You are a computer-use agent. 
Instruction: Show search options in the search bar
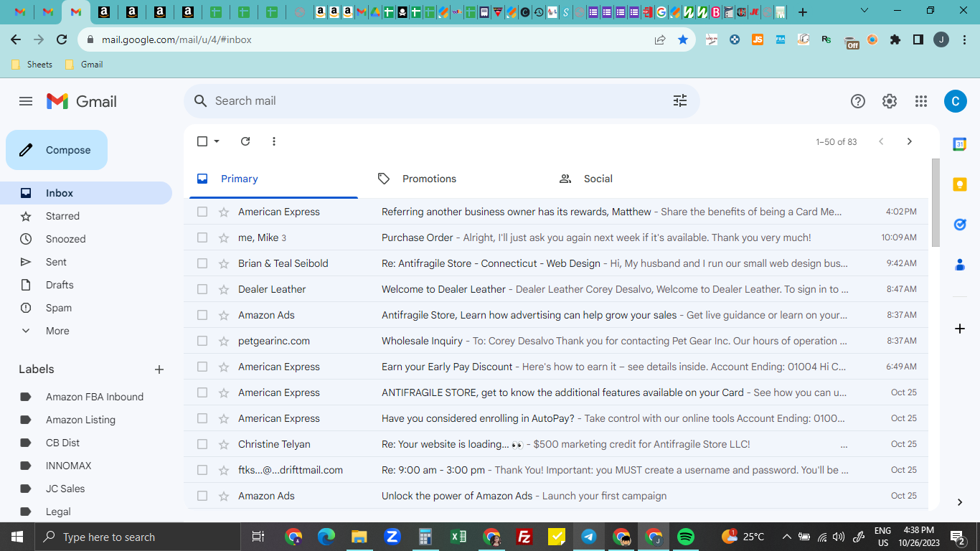coord(680,101)
